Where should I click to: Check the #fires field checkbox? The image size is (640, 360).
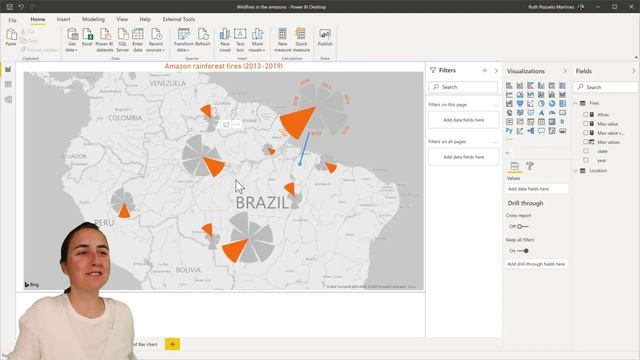(586, 115)
